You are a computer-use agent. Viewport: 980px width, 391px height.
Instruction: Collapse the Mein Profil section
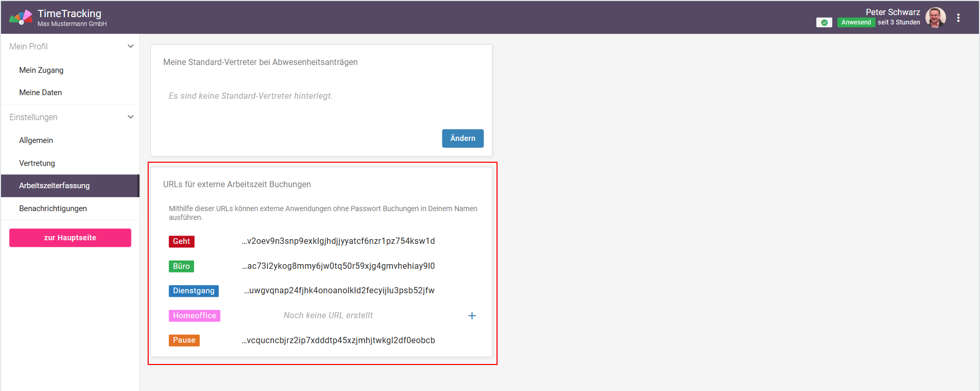pyautogui.click(x=130, y=46)
